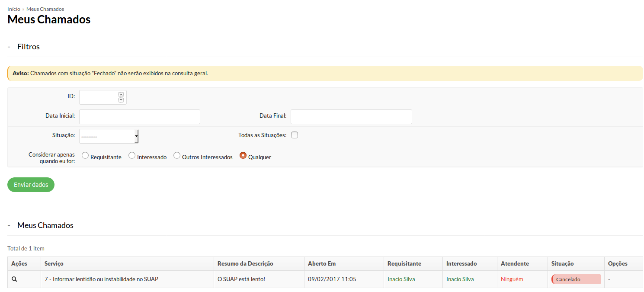Select the Interessado radio option
The image size is (644, 292).
click(x=132, y=156)
